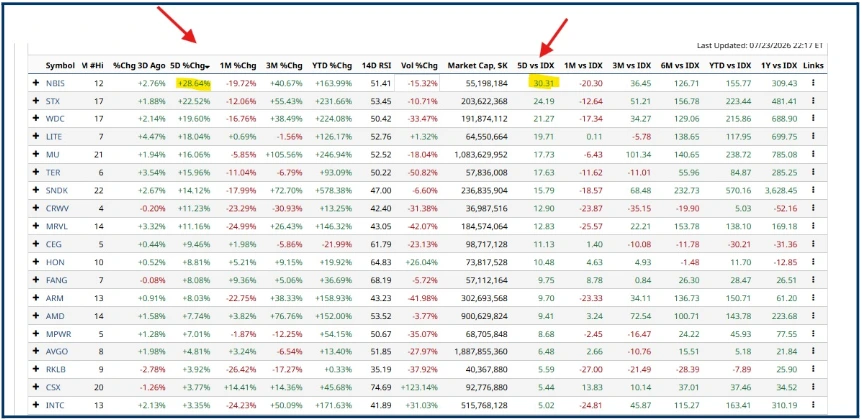Expand the MRVL row plus icon
This screenshot has height=420, width=862.
click(x=36, y=226)
